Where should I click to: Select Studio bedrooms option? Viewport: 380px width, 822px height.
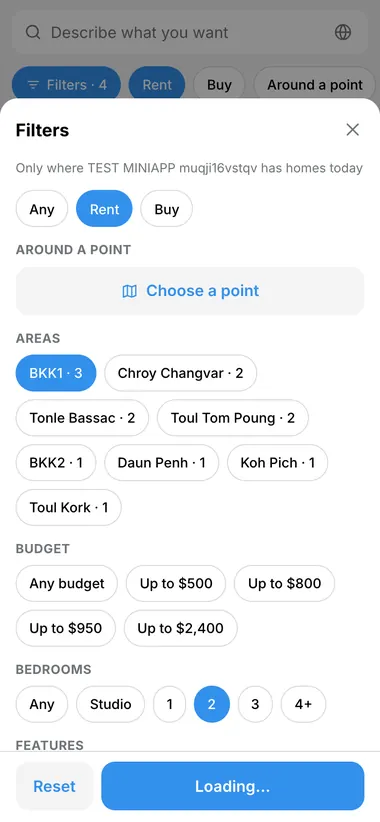pos(111,704)
